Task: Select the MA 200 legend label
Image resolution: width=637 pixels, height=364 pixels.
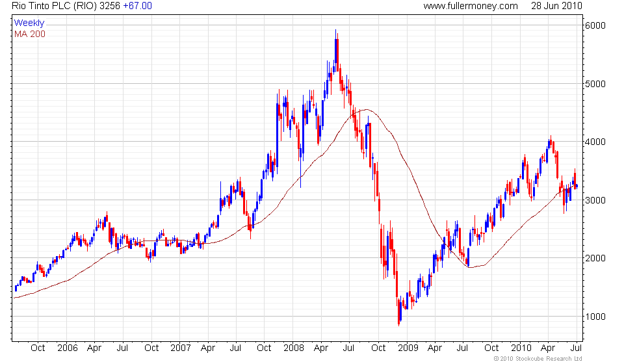Action: [x=30, y=34]
